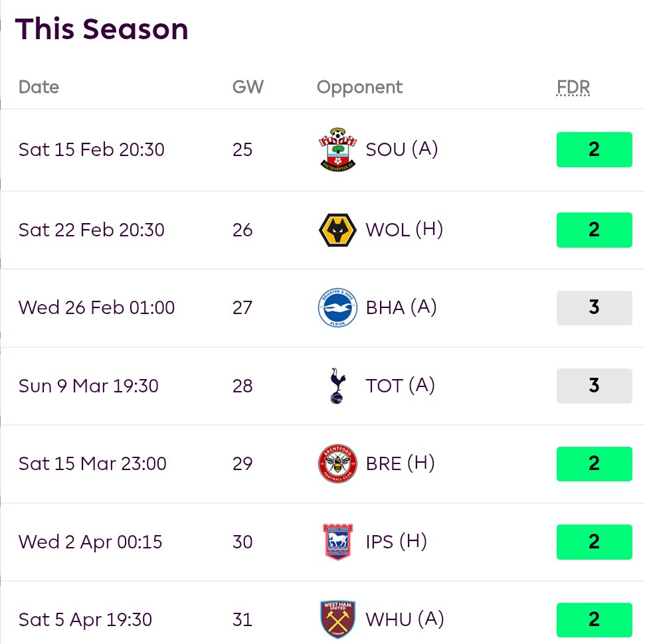Select the Sat 15 Feb 20:30 date
Viewport: 645px width, 644px height.
click(91, 149)
